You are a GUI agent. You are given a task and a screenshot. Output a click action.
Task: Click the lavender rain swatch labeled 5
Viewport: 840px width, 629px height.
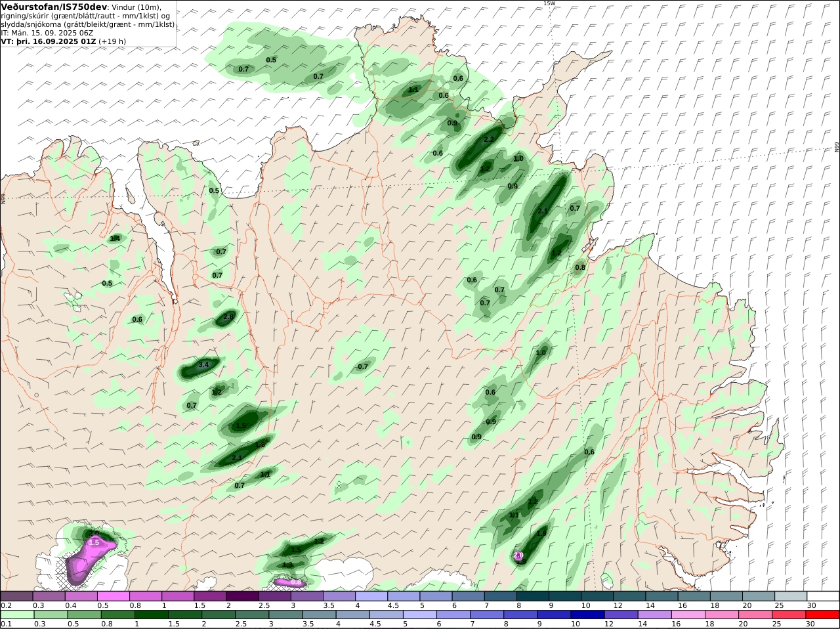coord(420,615)
